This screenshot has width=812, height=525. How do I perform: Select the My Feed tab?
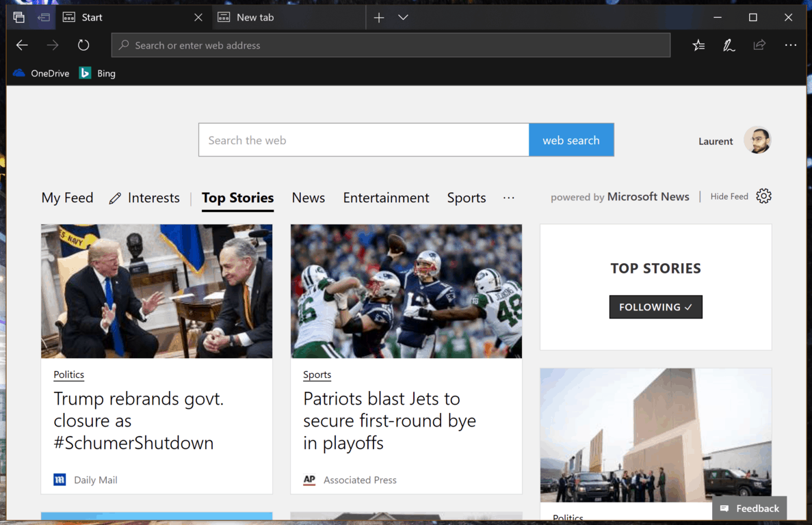[x=67, y=198]
